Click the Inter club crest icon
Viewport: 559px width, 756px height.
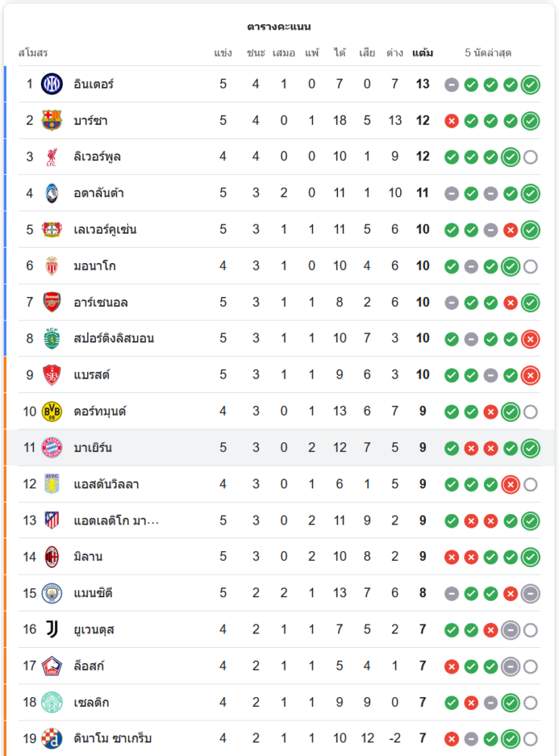(51, 84)
